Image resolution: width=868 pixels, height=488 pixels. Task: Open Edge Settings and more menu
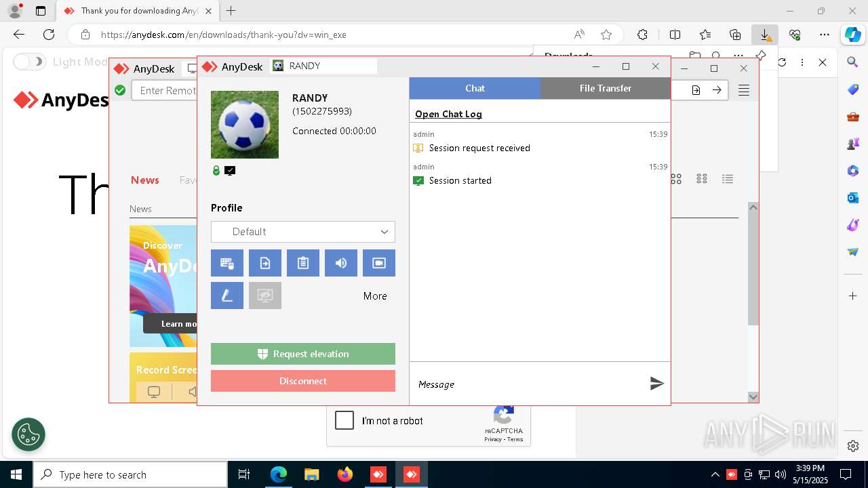click(x=825, y=35)
